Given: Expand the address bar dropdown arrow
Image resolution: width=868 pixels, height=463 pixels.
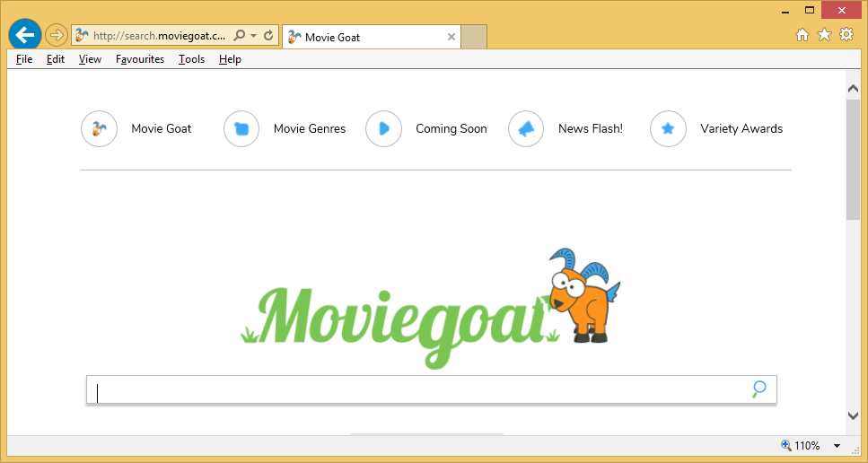Looking at the screenshot, I should tap(254, 36).
